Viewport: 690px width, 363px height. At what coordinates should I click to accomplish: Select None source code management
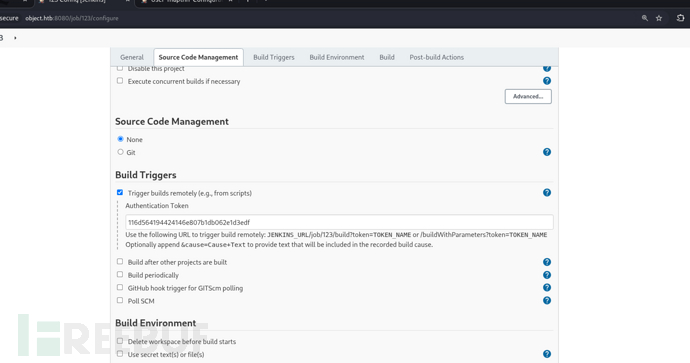120,139
